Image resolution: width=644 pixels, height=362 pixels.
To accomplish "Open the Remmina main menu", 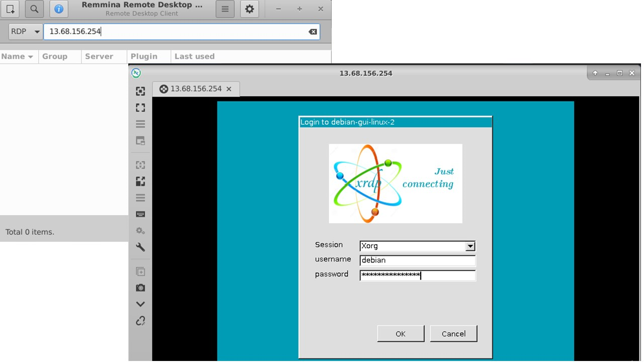I will coord(224,9).
